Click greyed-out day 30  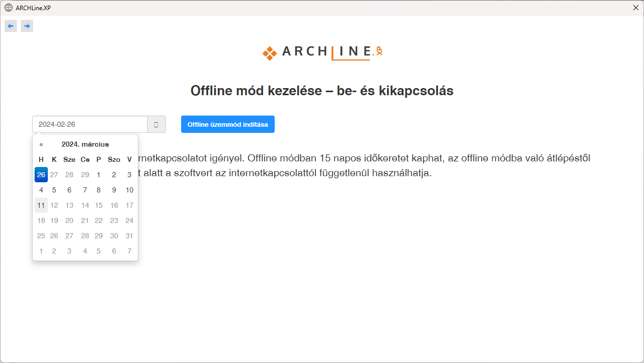[x=114, y=236]
